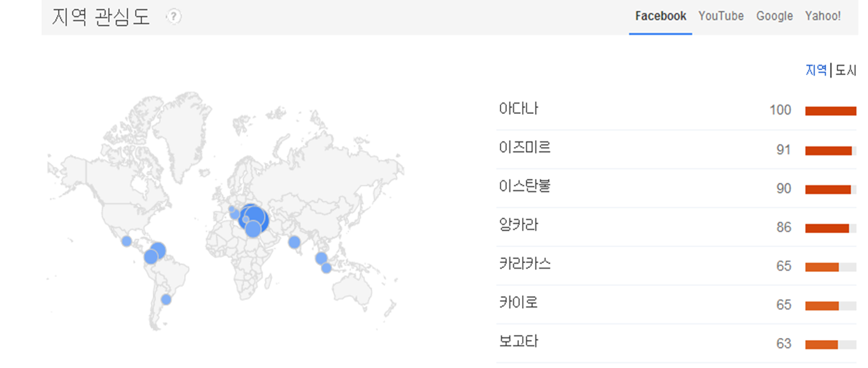
Task: Select the 이즈미르 list entry
Action: point(525,148)
